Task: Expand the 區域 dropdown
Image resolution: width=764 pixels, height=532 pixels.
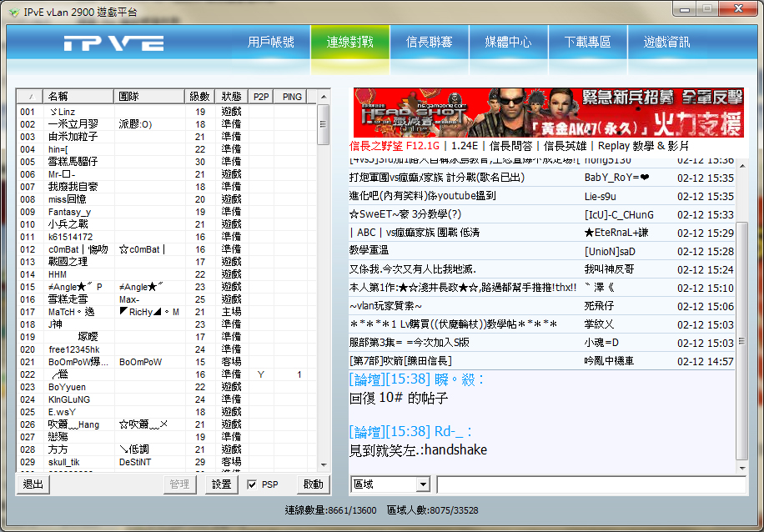Action: click(x=422, y=484)
